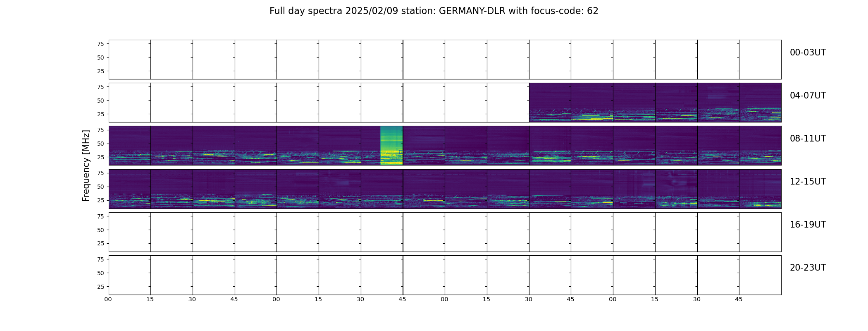Viewport: 868px width, 331px height.
Task: Click the last spectrogram segment of 04-07UT row
Action: point(760,103)
